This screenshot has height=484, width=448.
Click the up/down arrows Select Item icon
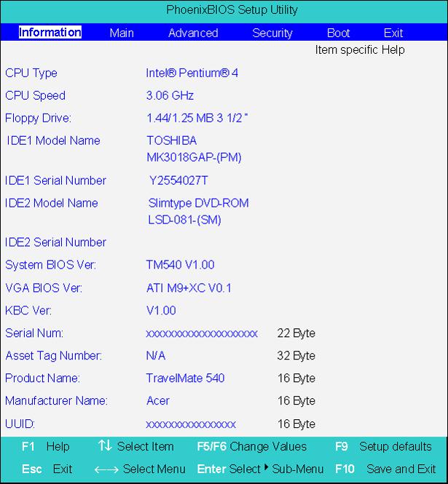105,445
